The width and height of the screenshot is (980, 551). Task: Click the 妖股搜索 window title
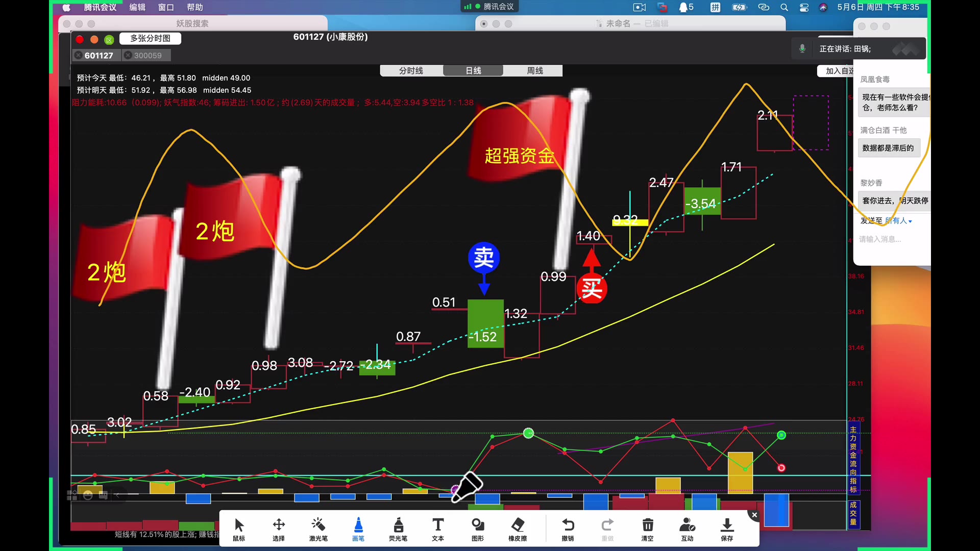192,23
